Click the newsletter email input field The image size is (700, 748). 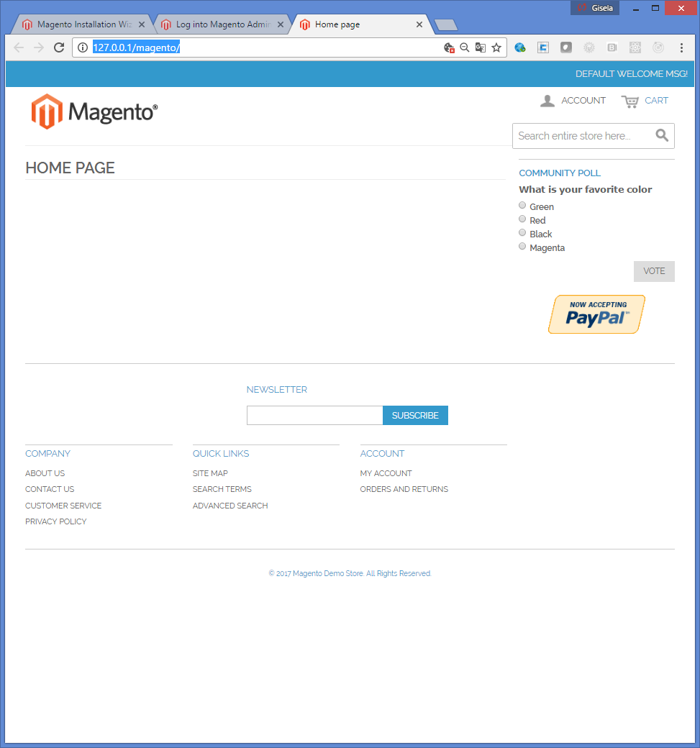point(314,416)
